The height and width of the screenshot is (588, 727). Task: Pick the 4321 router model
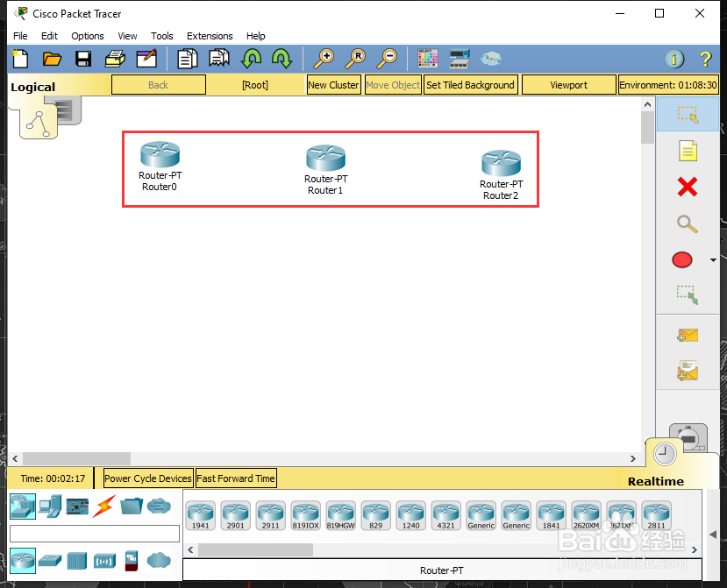pos(445,515)
